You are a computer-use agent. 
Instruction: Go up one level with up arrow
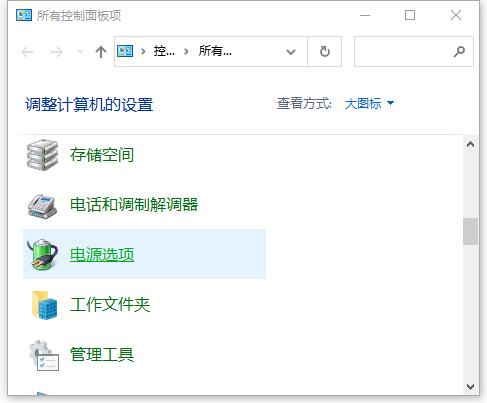101,52
